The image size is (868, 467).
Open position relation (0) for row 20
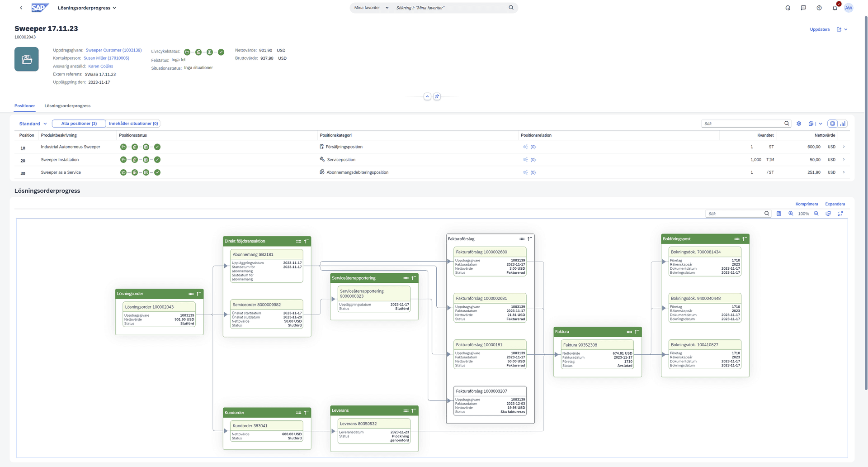pos(529,160)
